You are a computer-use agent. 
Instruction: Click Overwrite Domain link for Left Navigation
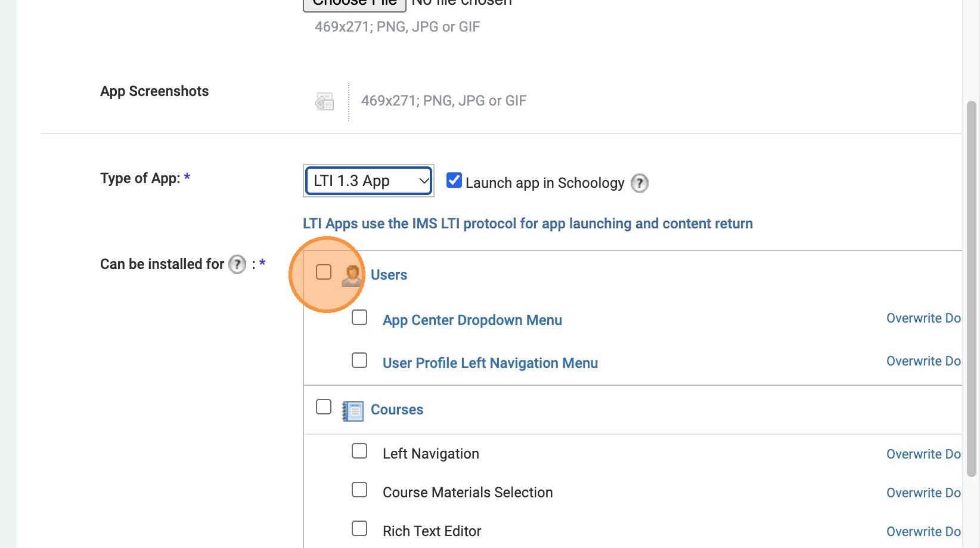(923, 454)
